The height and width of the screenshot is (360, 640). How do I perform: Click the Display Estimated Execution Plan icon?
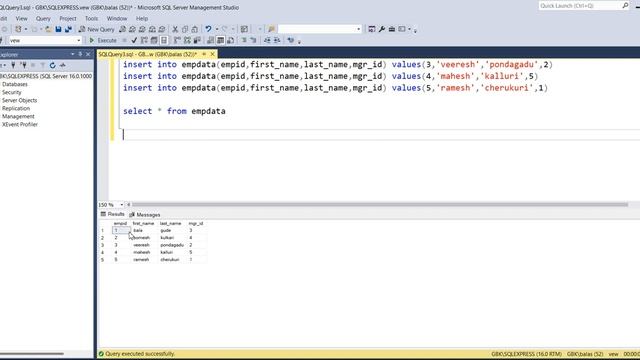click(144, 40)
